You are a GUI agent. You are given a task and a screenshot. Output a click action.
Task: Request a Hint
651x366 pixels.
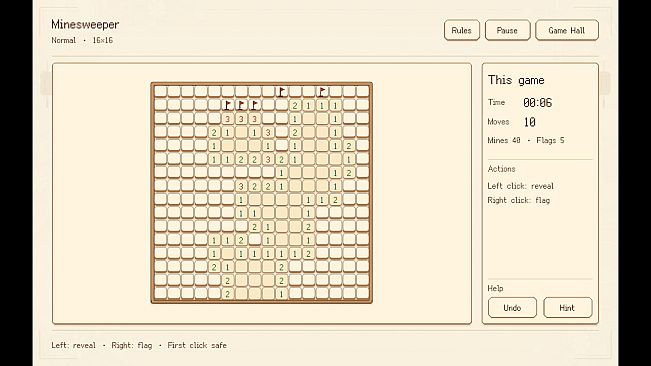point(568,307)
